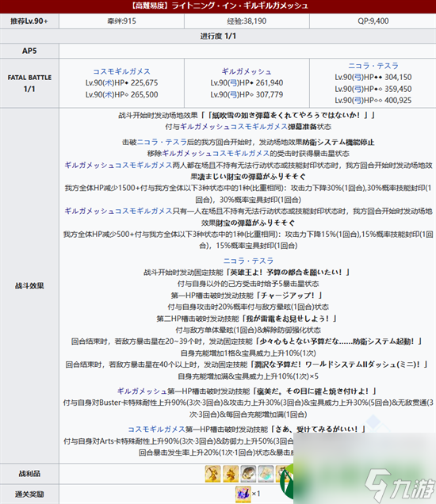The height and width of the screenshot is (504, 436).
Task: Open コスモギルガメス link on 弹幕准备状态 line
Action: [x=259, y=127]
